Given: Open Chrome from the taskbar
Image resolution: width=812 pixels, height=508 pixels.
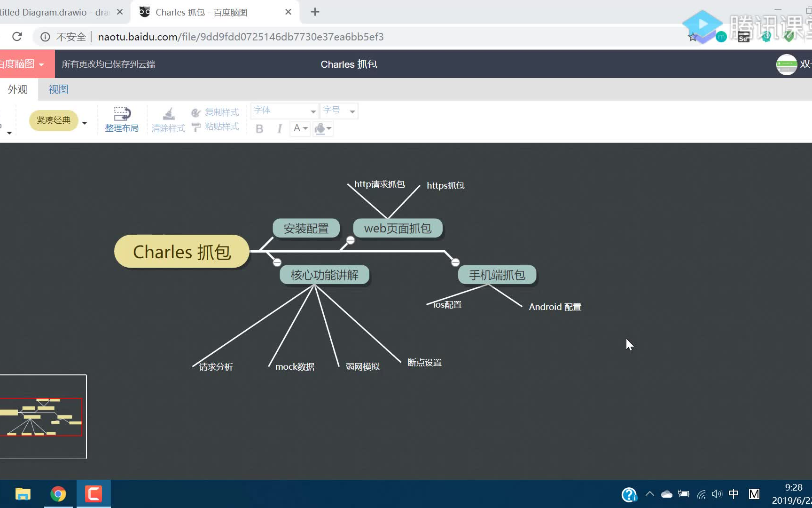Looking at the screenshot, I should (58, 494).
